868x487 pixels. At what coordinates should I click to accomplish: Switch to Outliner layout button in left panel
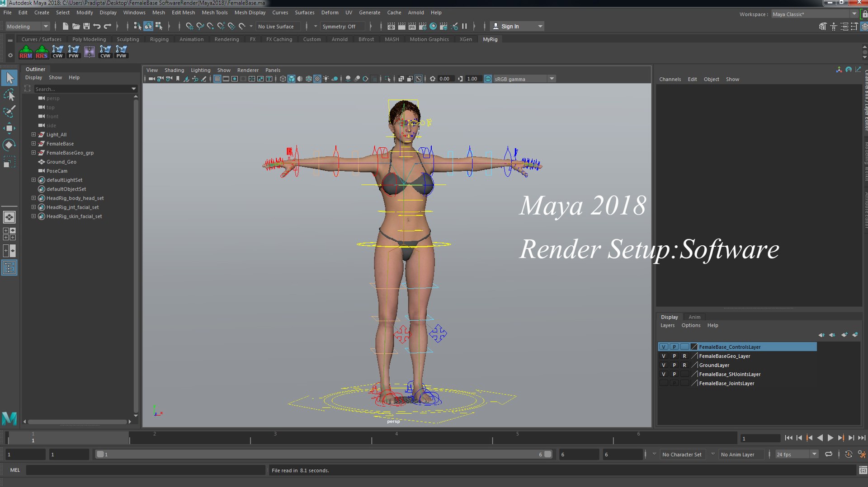tap(9, 268)
